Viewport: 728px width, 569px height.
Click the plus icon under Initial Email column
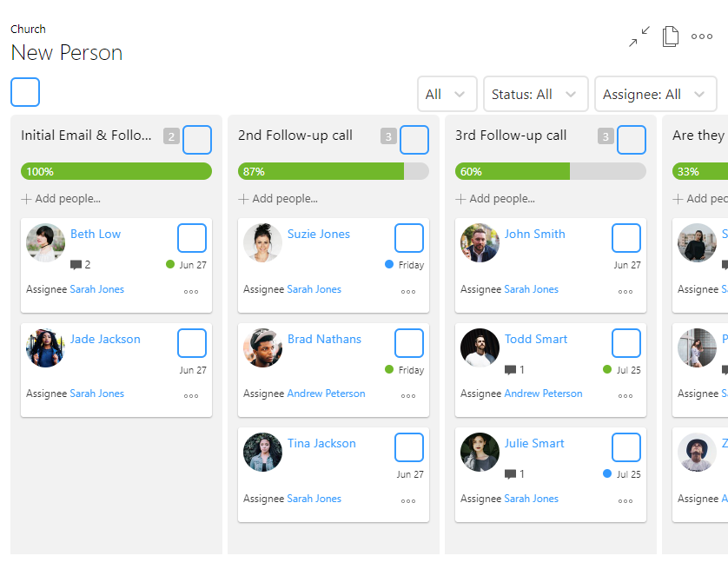[26, 199]
